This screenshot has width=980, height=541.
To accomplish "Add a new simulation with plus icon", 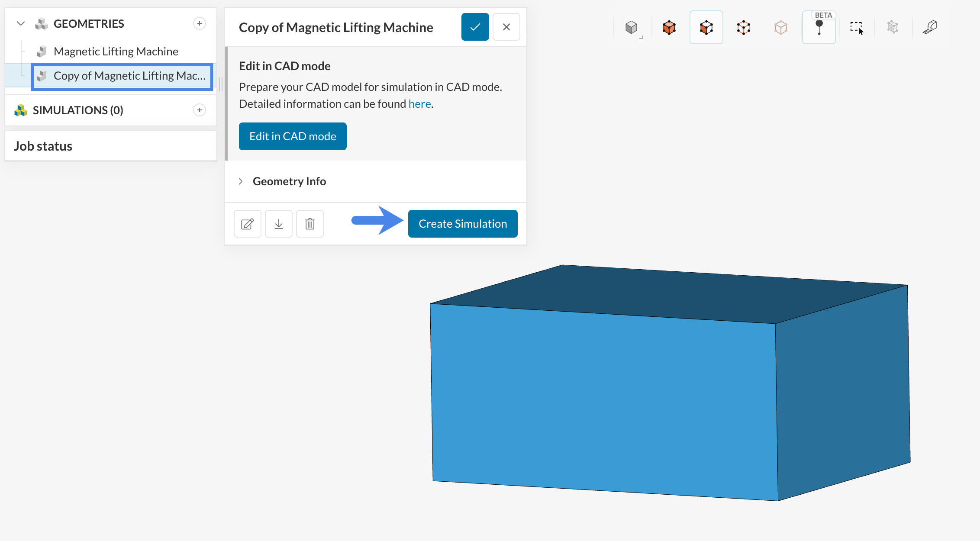I will (x=199, y=110).
